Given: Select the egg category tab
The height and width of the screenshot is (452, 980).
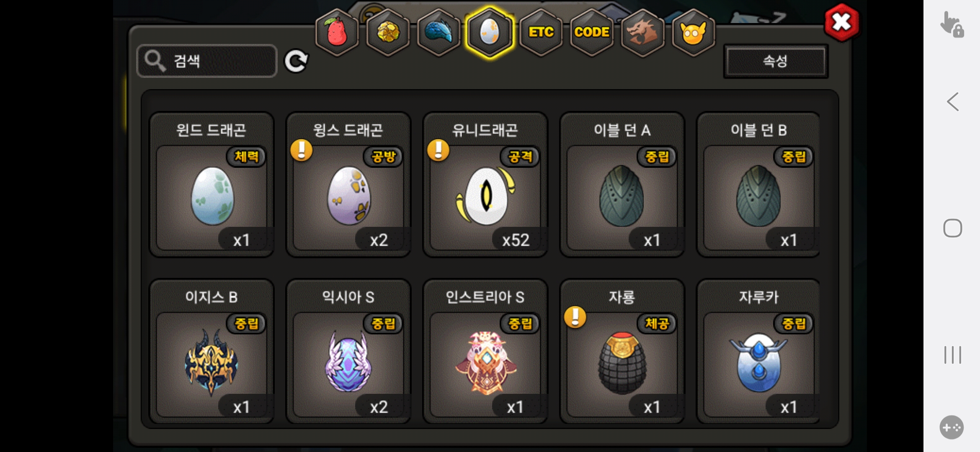Looking at the screenshot, I should [490, 33].
